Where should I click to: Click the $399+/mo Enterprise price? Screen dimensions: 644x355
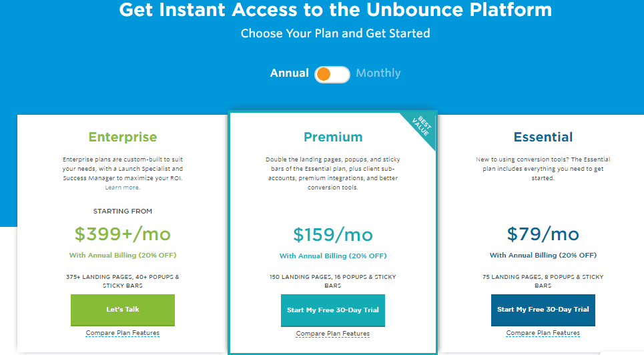click(122, 234)
